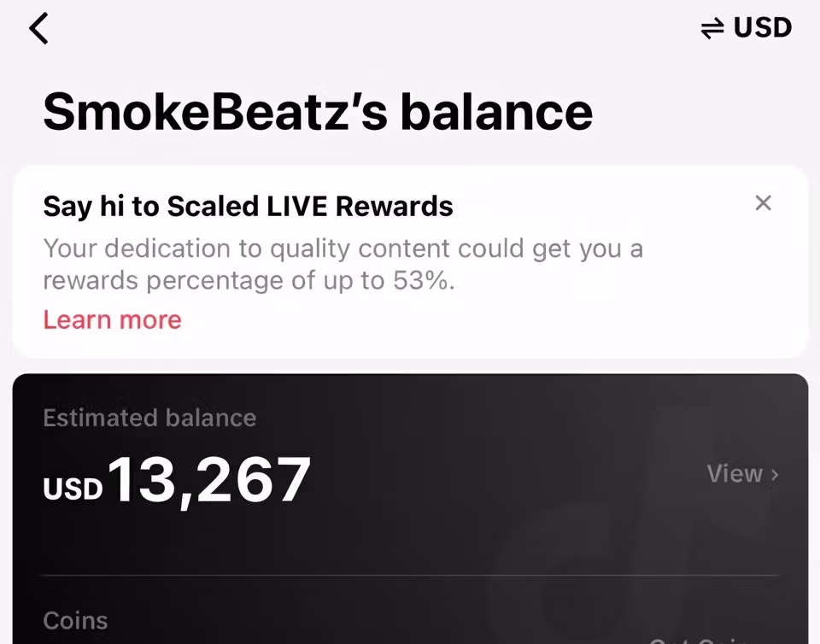Click the divider line above Coins
Image resolution: width=820 pixels, height=644 pixels.
pos(410,576)
